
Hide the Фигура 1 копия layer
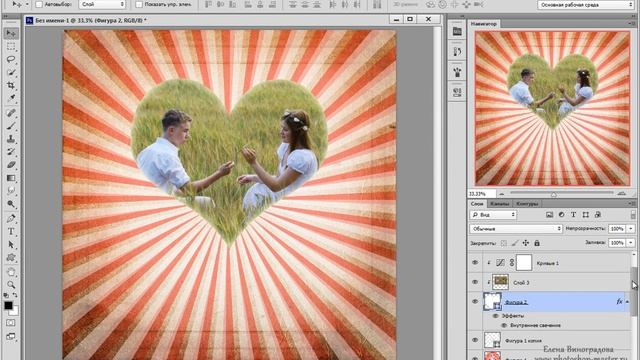click(x=475, y=340)
